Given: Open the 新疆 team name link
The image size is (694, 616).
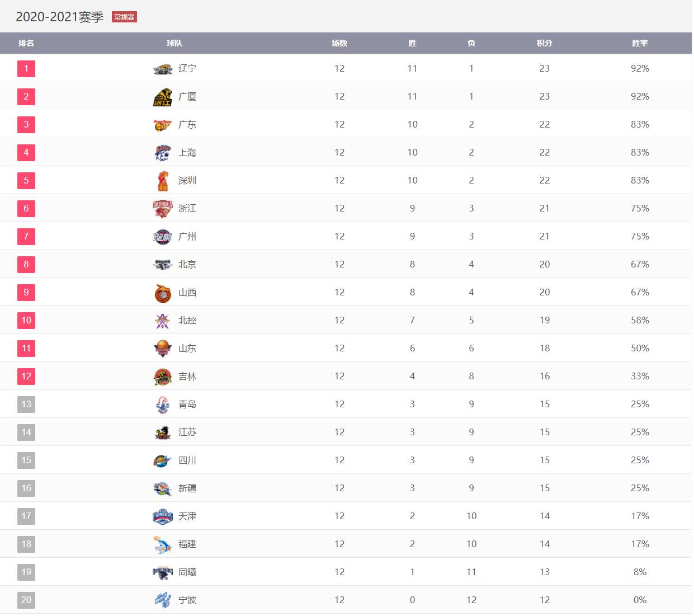Looking at the screenshot, I should pyautogui.click(x=187, y=488).
